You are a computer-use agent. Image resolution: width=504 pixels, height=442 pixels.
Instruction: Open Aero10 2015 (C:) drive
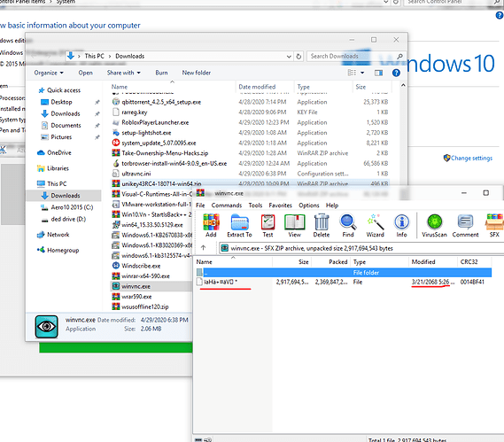coord(66,207)
